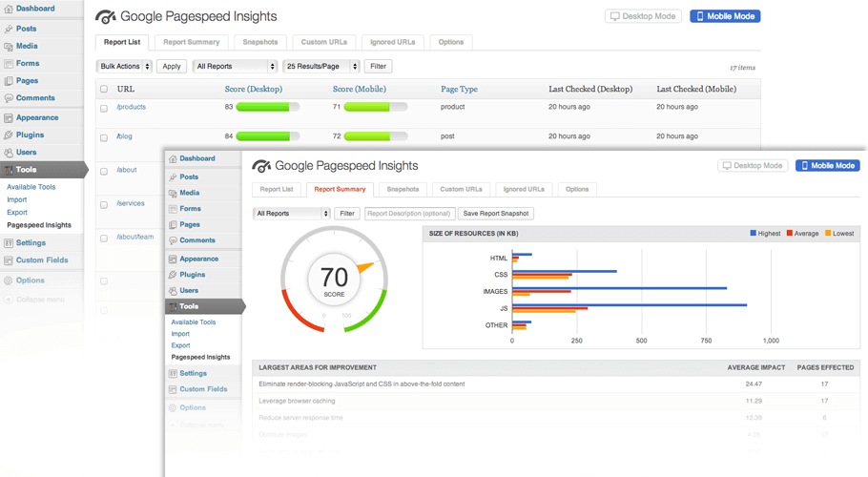Viewport: 868px width, 477px height.
Task: Click Plugins icon in back window sidebar
Action: pos(9,135)
